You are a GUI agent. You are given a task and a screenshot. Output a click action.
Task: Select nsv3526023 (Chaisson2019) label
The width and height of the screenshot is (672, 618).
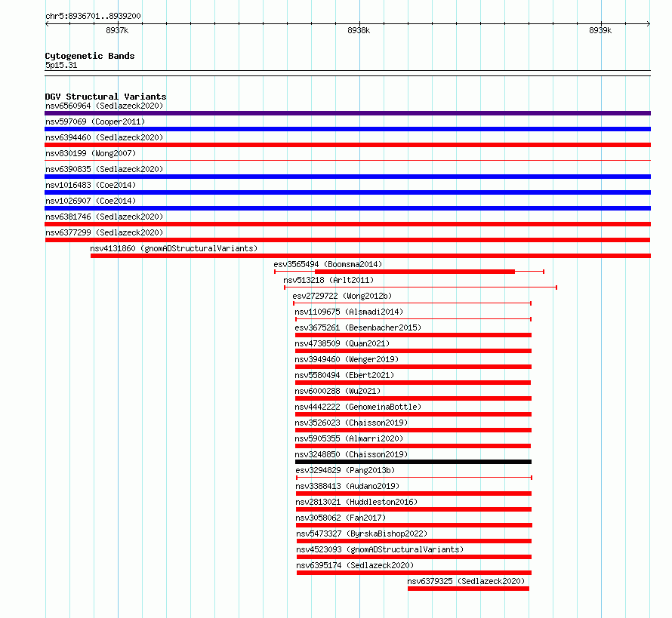tap(351, 423)
